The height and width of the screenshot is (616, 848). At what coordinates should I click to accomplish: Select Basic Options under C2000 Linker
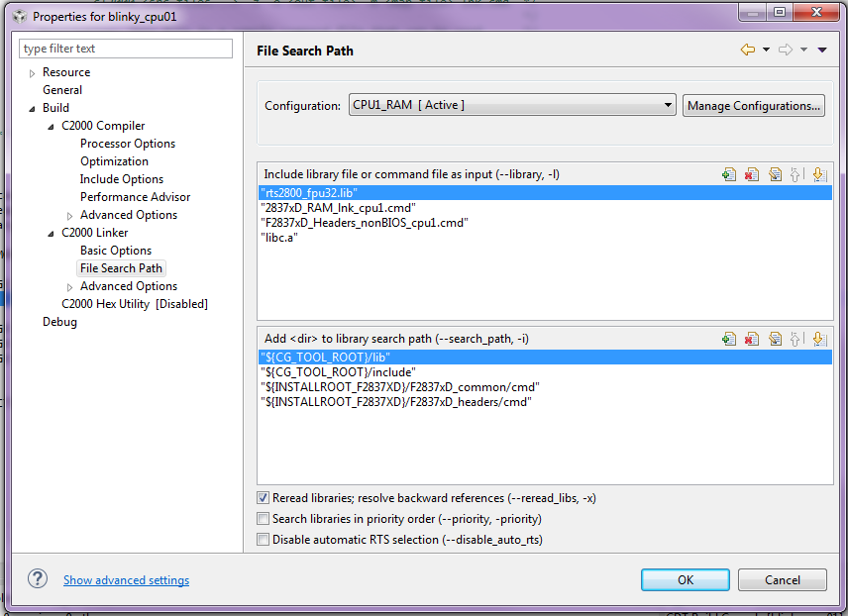pos(116,251)
